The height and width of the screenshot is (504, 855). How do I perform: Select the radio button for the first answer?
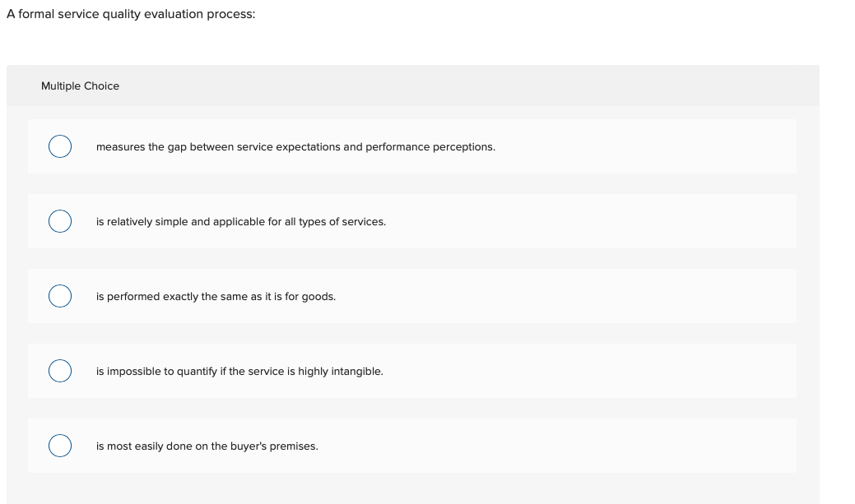pos(59,146)
